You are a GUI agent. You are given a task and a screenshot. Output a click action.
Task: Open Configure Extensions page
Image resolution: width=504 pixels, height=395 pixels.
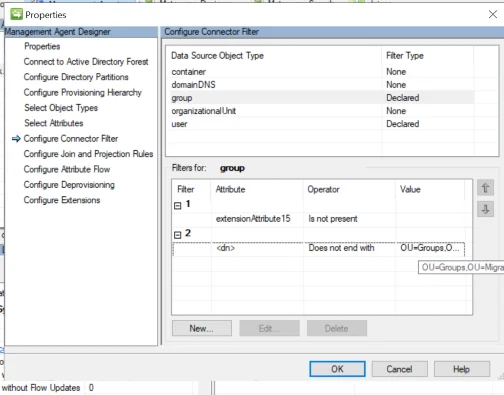[62, 200]
